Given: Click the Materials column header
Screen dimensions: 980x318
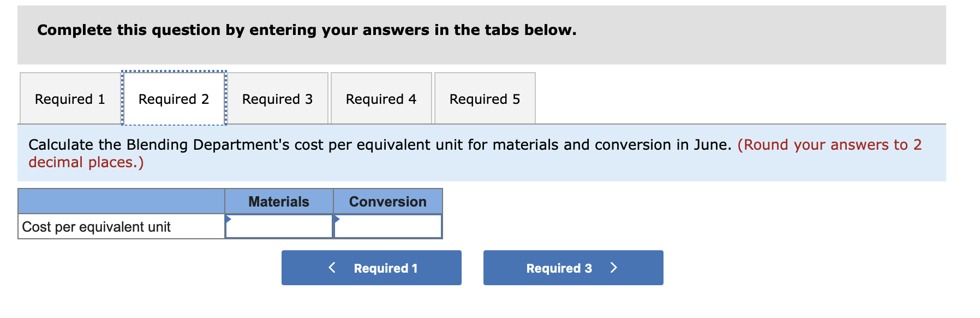Looking at the screenshot, I should [279, 202].
